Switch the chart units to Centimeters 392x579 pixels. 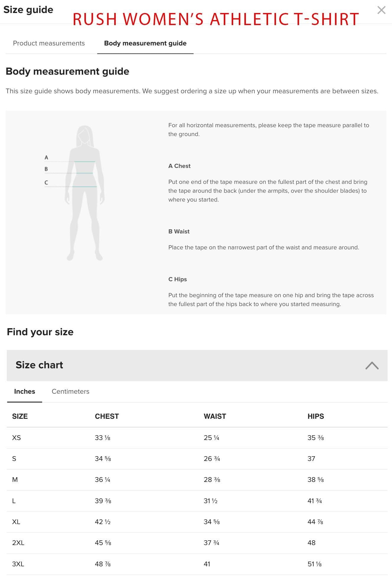[70, 392]
